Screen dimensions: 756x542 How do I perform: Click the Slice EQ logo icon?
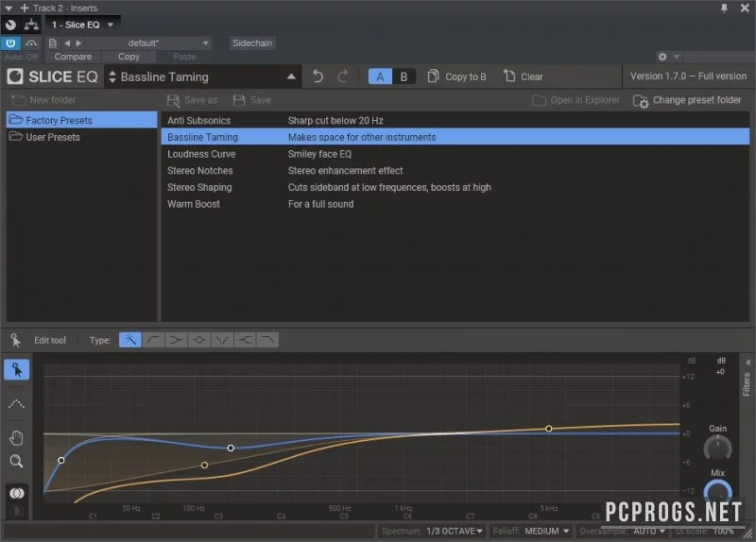coord(15,76)
